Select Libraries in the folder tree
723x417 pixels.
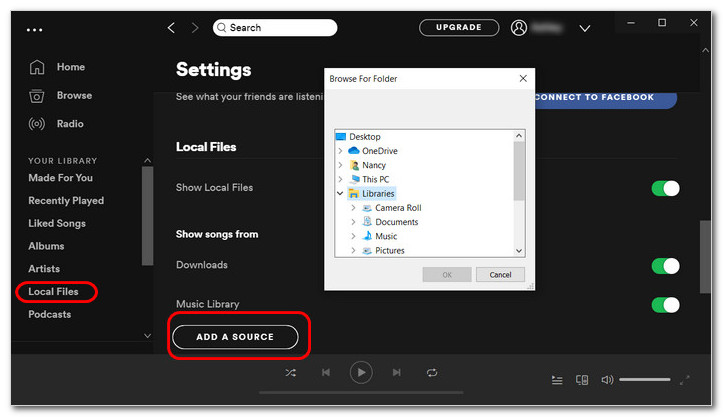click(x=378, y=194)
